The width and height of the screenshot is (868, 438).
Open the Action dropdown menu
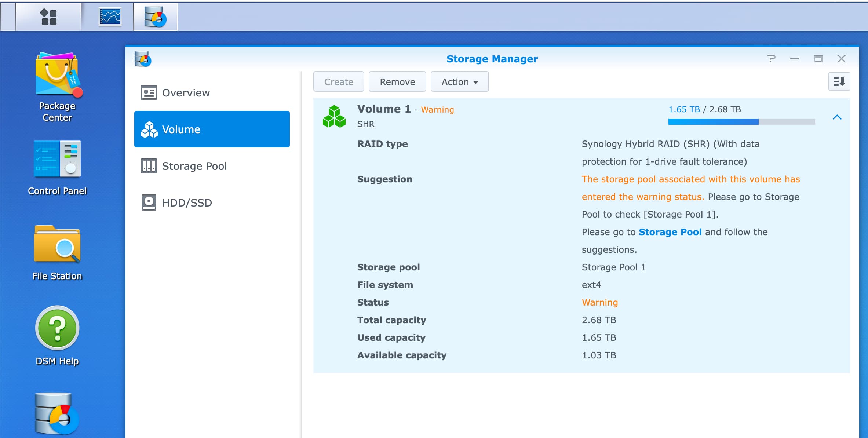[459, 81]
